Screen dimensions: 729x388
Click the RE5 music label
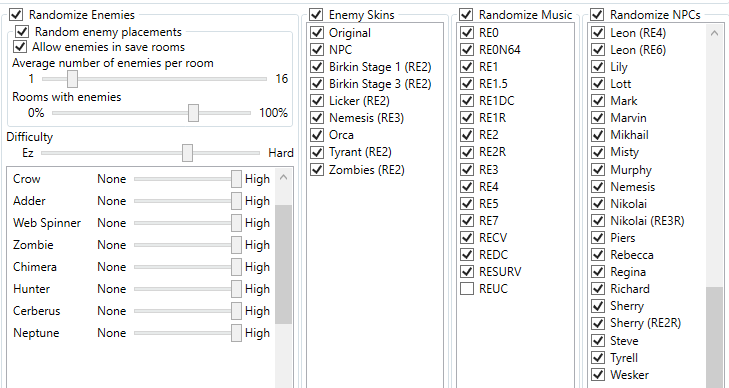[x=489, y=204]
